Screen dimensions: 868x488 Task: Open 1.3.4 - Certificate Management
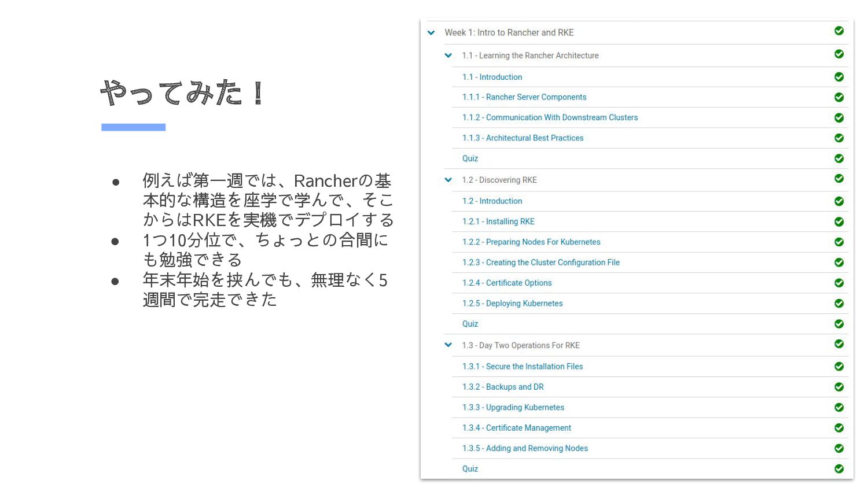(516, 428)
